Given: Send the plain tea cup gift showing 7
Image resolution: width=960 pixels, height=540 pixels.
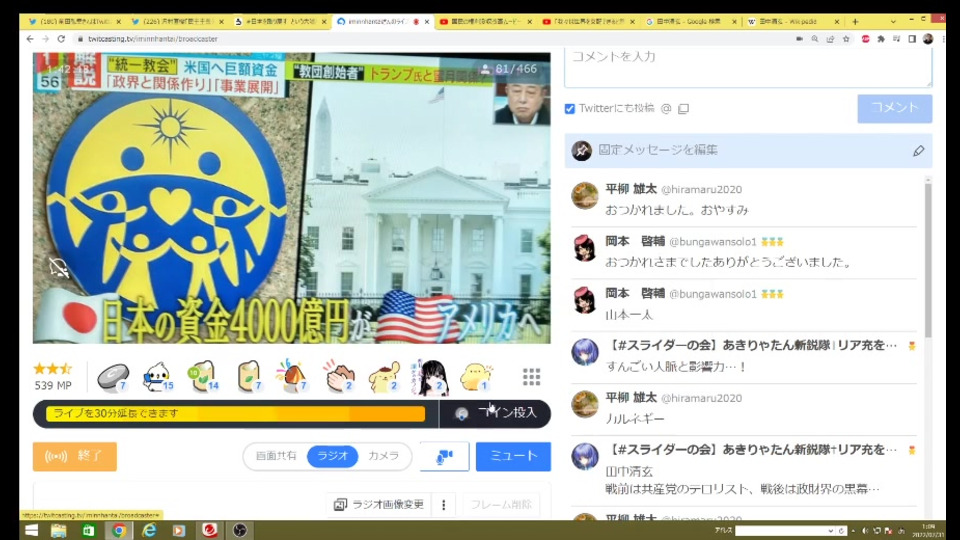Looking at the screenshot, I should click(249, 377).
